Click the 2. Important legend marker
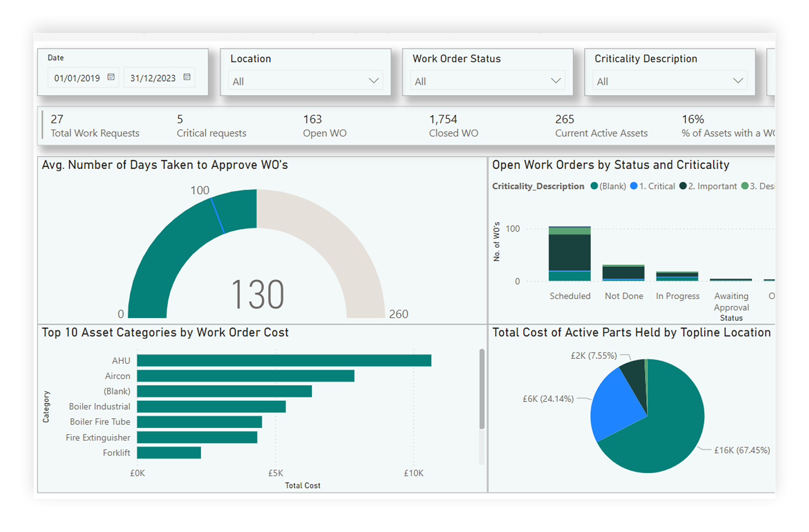 pos(683,186)
